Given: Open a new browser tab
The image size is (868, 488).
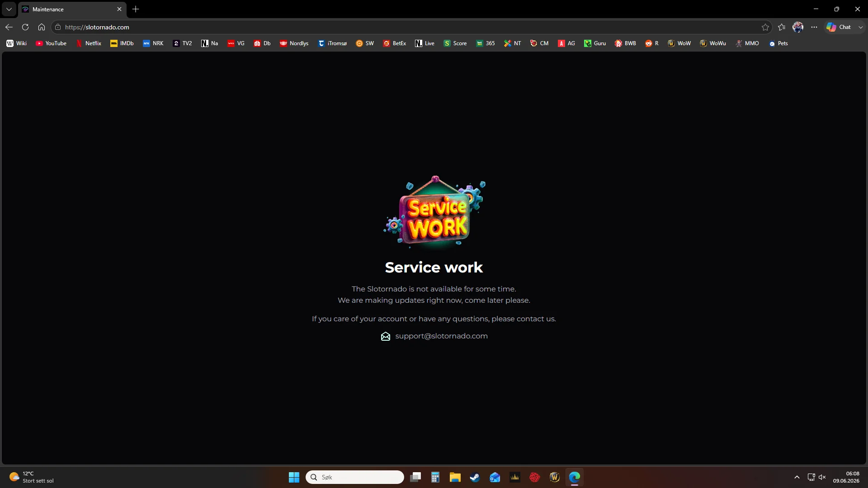Looking at the screenshot, I should pyautogui.click(x=136, y=9).
